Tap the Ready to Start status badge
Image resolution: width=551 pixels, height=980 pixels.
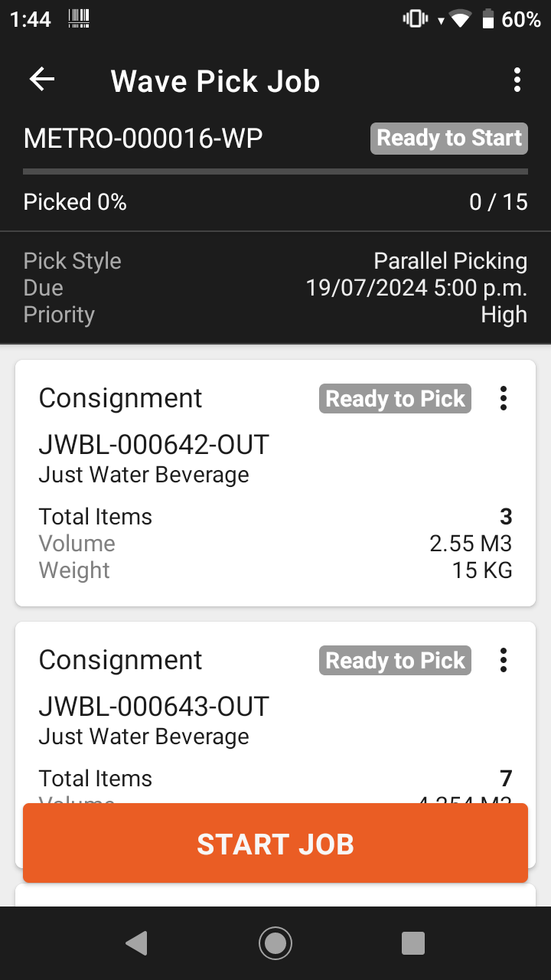point(449,139)
